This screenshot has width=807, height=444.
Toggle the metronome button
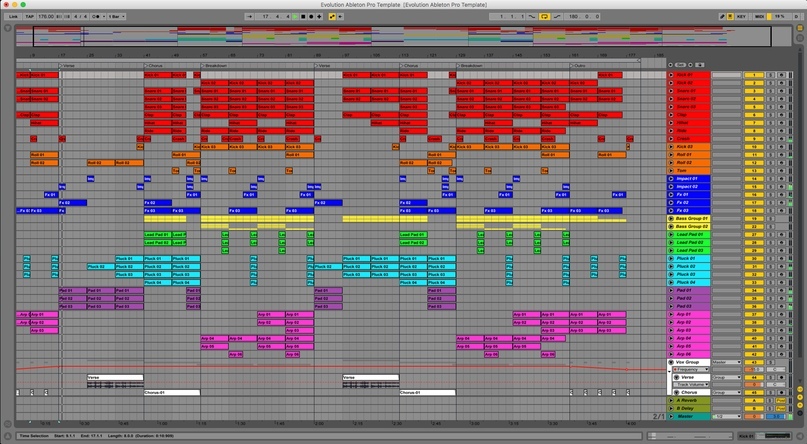pos(96,16)
